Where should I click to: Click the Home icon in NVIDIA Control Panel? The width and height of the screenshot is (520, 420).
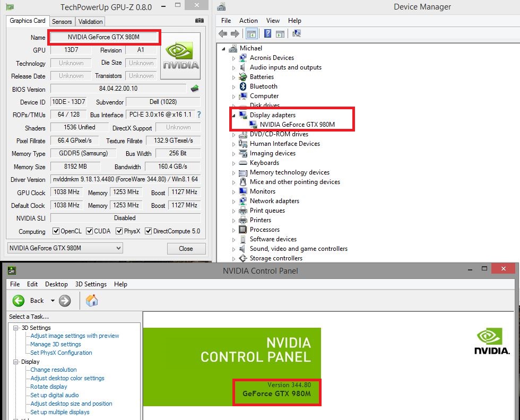(92, 300)
